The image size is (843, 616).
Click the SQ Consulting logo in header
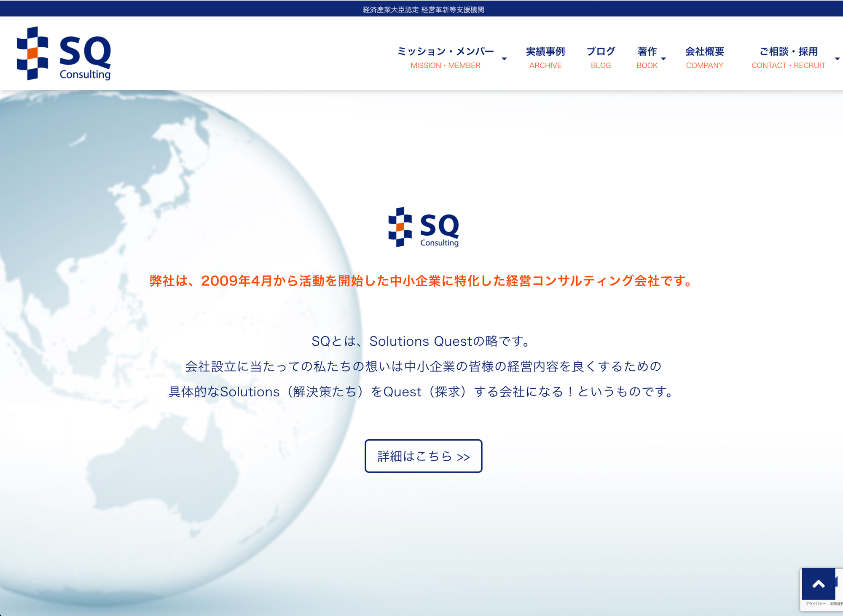[x=64, y=54]
